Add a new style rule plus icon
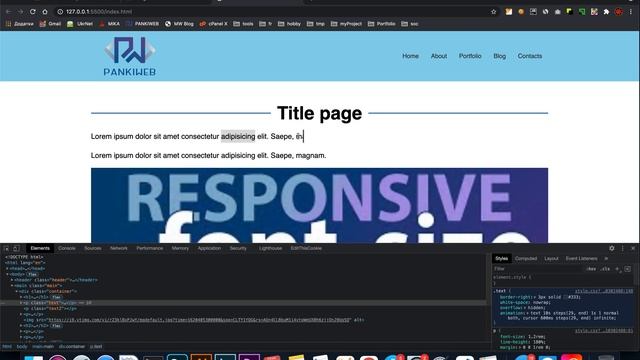 [618, 269]
